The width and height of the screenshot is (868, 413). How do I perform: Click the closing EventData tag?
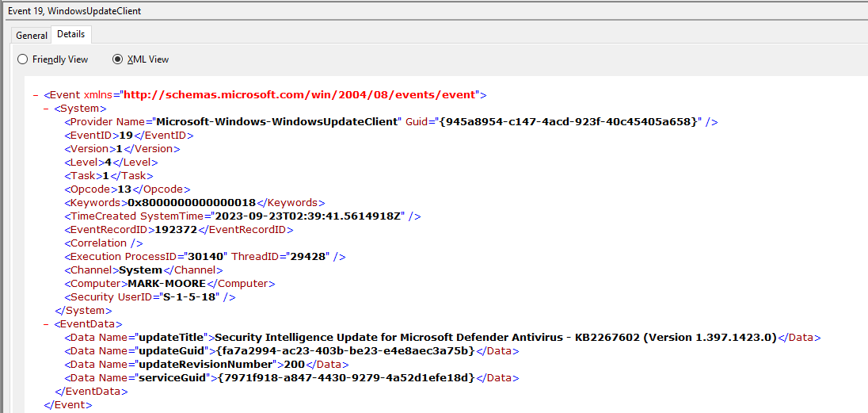point(91,392)
